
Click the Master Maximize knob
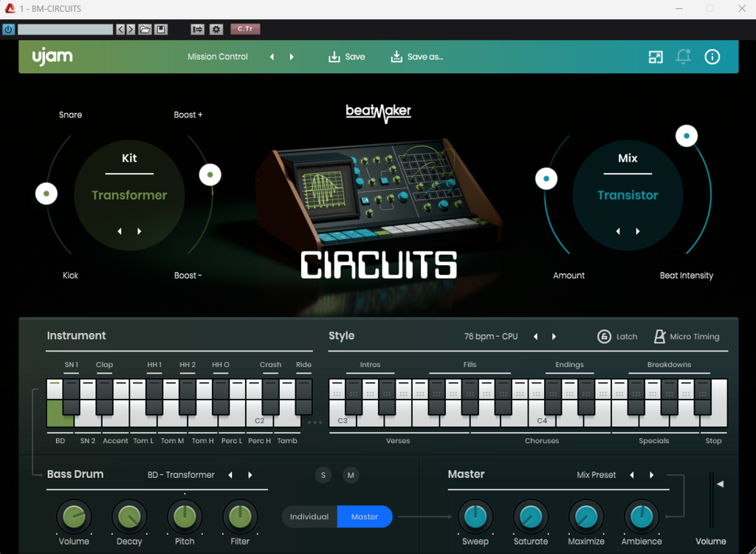[x=586, y=517]
